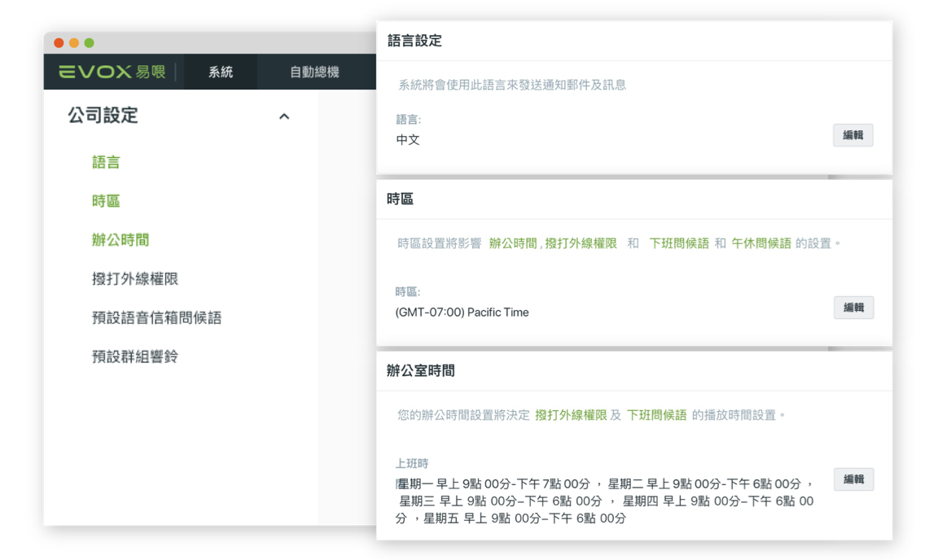Image resolution: width=938 pixels, height=560 pixels.
Task: Follow the 午休問候語 link in 時區 description
Action: click(x=761, y=243)
